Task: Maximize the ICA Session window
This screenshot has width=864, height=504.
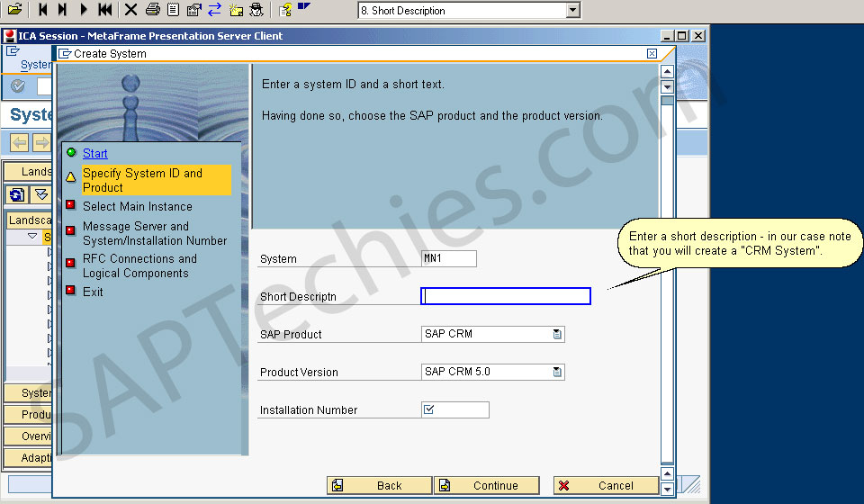Action: tap(682, 36)
